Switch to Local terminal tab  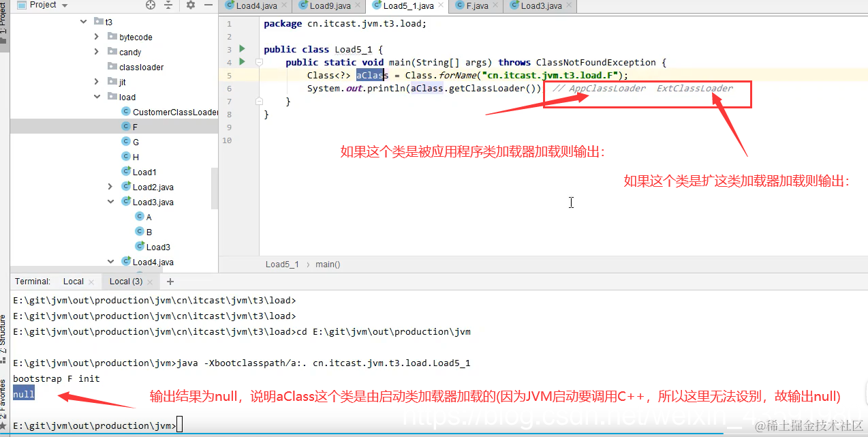[73, 282]
